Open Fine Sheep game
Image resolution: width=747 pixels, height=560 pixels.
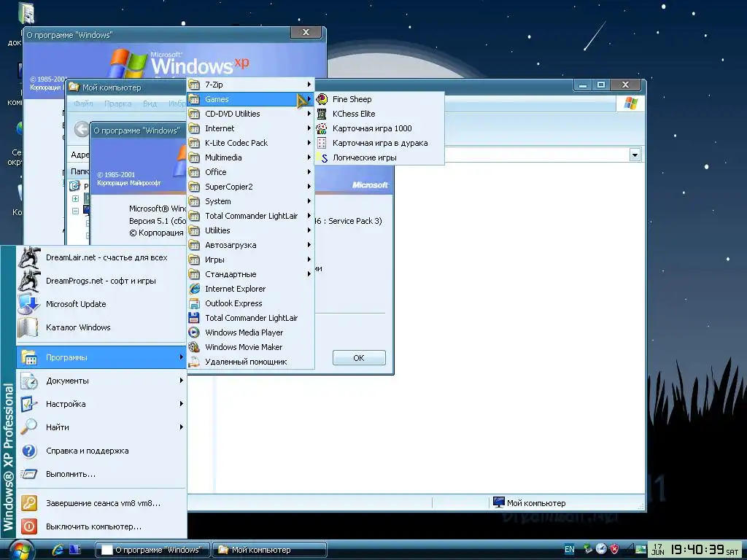(x=379, y=99)
